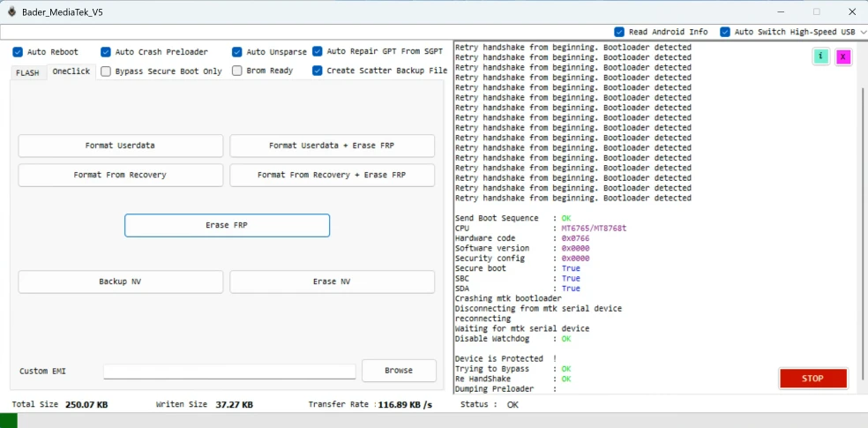Click Transfer Rate value 116.89 KB /s
This screenshot has width=868, height=428.
(x=405, y=405)
